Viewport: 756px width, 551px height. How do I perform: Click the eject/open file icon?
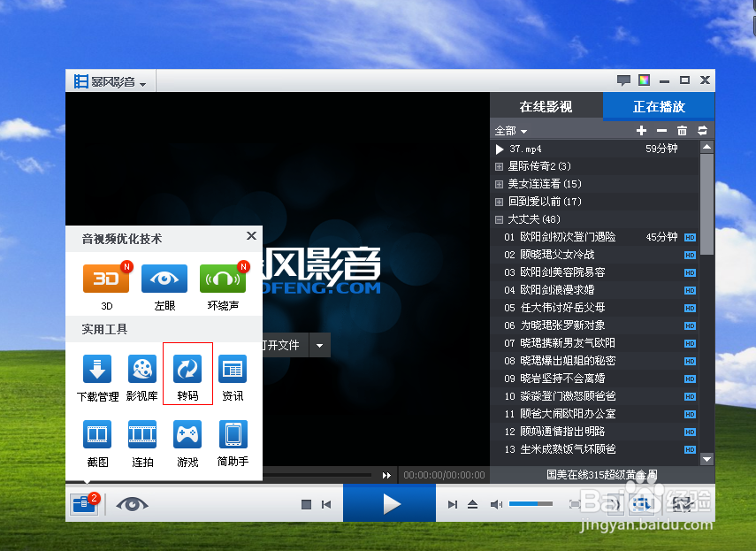click(x=472, y=505)
